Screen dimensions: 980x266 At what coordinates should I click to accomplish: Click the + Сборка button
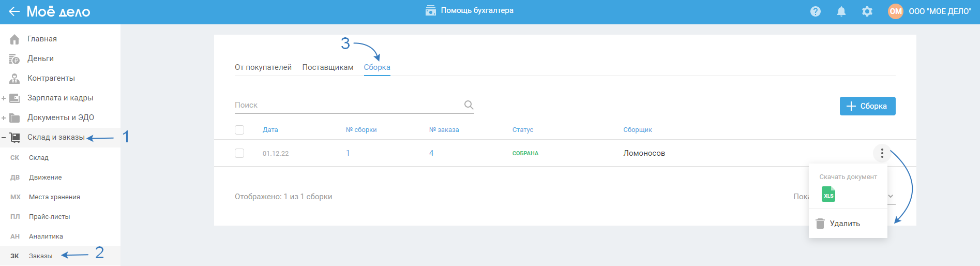(867, 106)
